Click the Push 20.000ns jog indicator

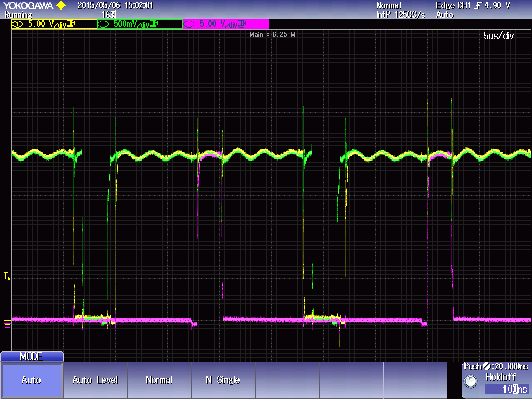[x=496, y=366]
